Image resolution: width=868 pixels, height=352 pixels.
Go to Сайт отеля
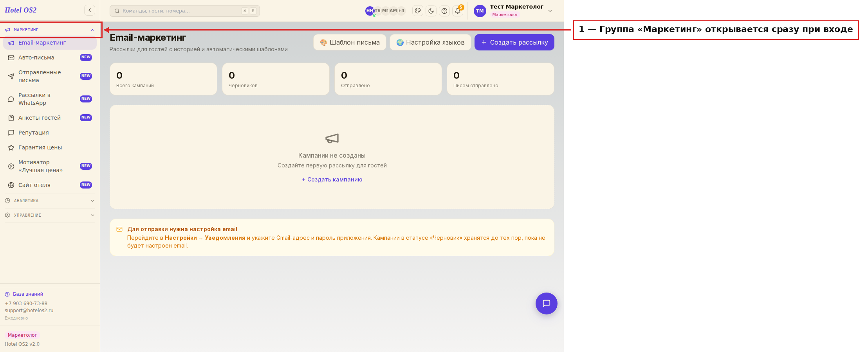(50, 185)
